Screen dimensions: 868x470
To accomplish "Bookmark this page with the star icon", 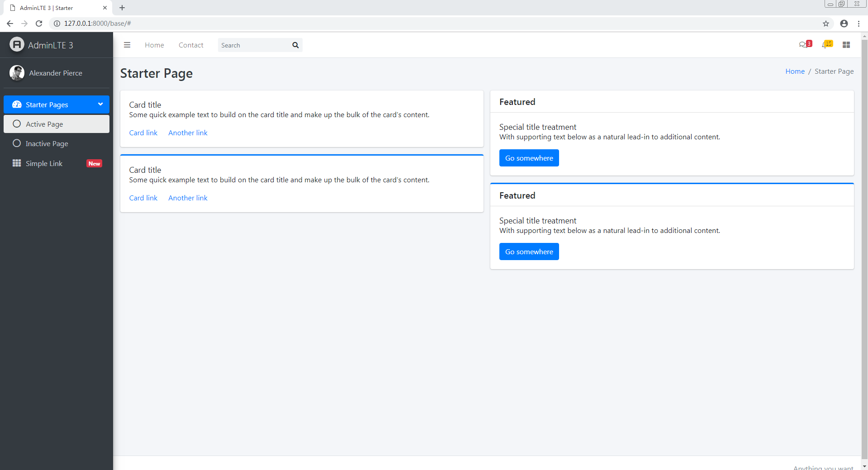I will click(x=826, y=24).
